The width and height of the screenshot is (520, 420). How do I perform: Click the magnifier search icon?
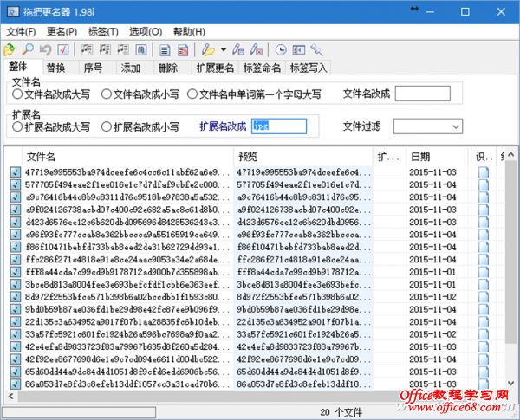coord(28,49)
